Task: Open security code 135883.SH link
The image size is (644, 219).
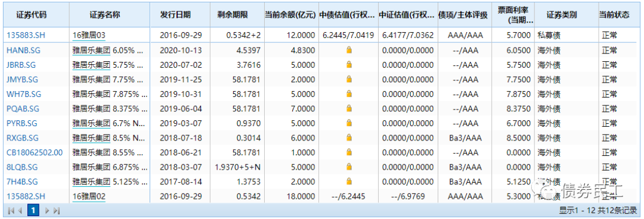Action: coord(26,35)
